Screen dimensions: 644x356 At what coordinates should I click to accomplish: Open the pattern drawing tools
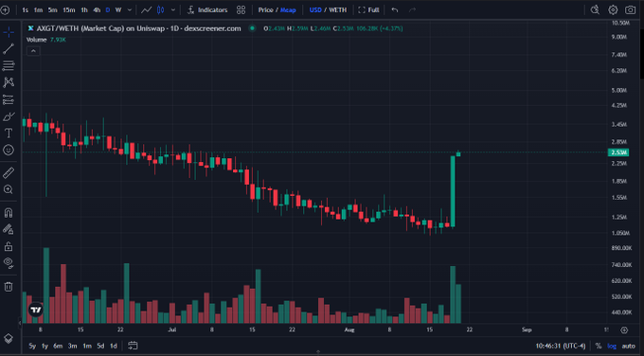pos(9,82)
